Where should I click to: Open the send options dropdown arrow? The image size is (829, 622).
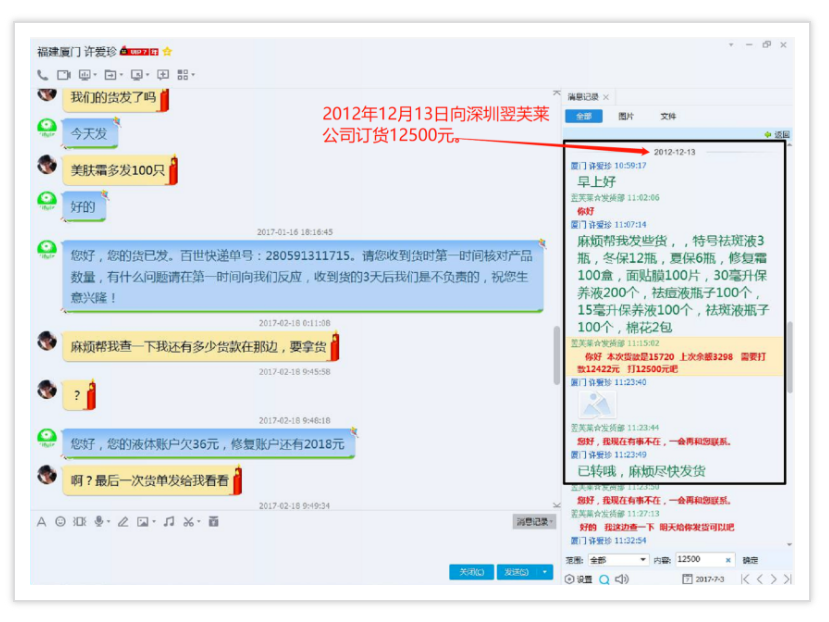[x=545, y=571]
